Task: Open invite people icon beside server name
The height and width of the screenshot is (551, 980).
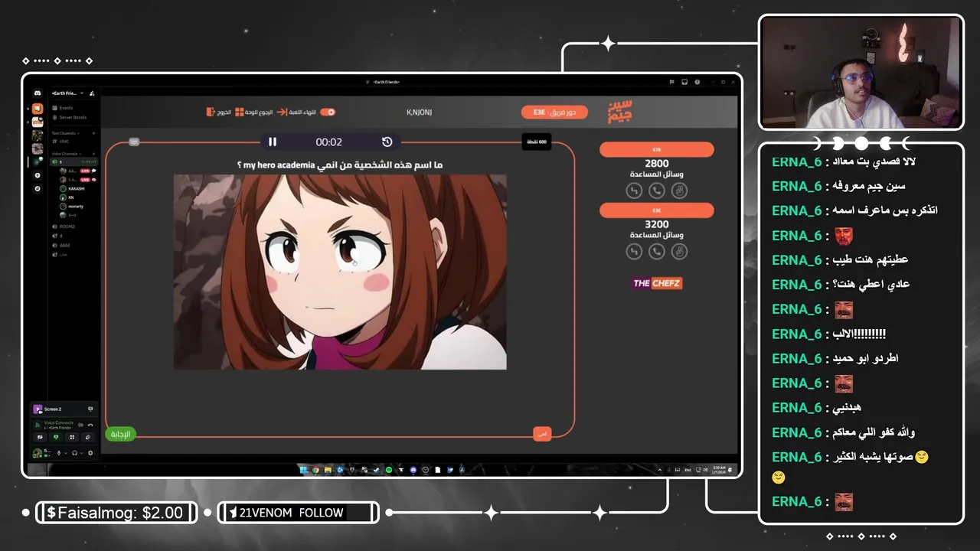Action: tap(91, 93)
